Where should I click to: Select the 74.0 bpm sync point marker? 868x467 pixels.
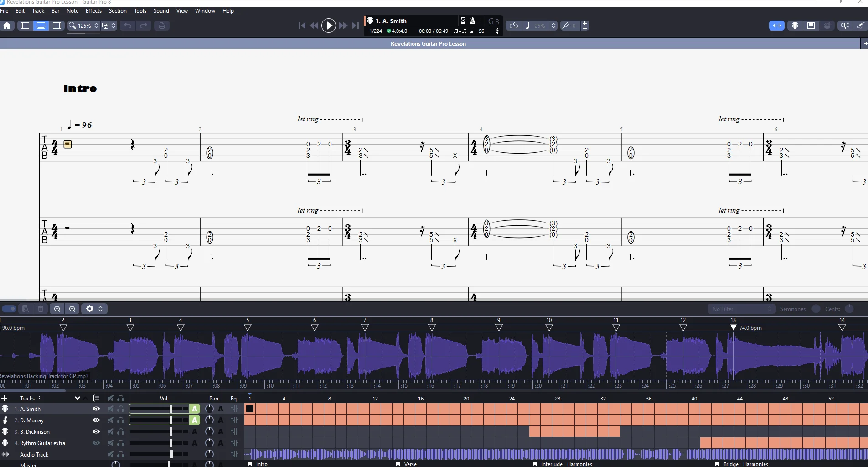coord(733,327)
